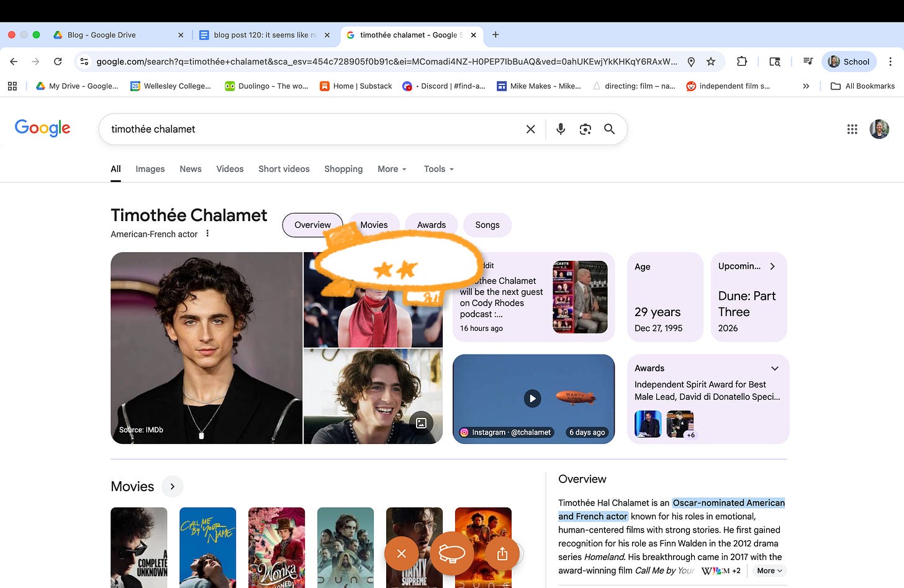Submit search with magnifying glass icon
The image size is (904, 588).
[x=610, y=129]
